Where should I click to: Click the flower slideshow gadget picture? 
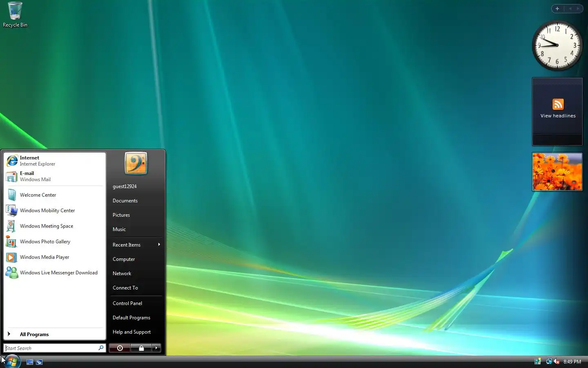557,172
